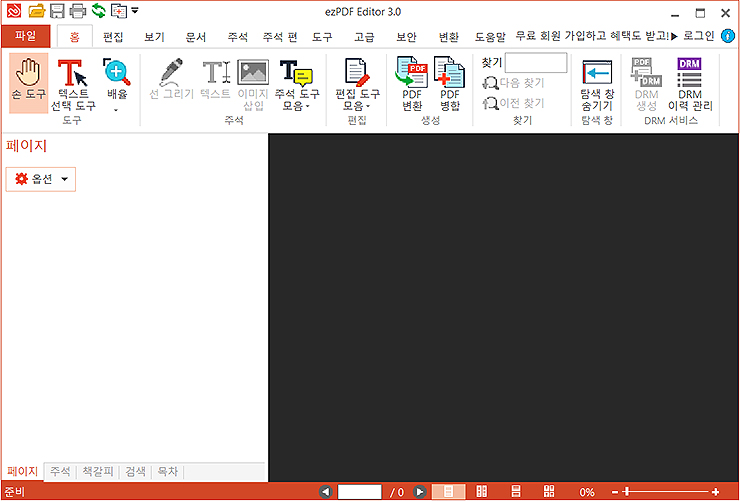
Task: Expand the 배율 dropdown arrow
Action: click(x=116, y=110)
